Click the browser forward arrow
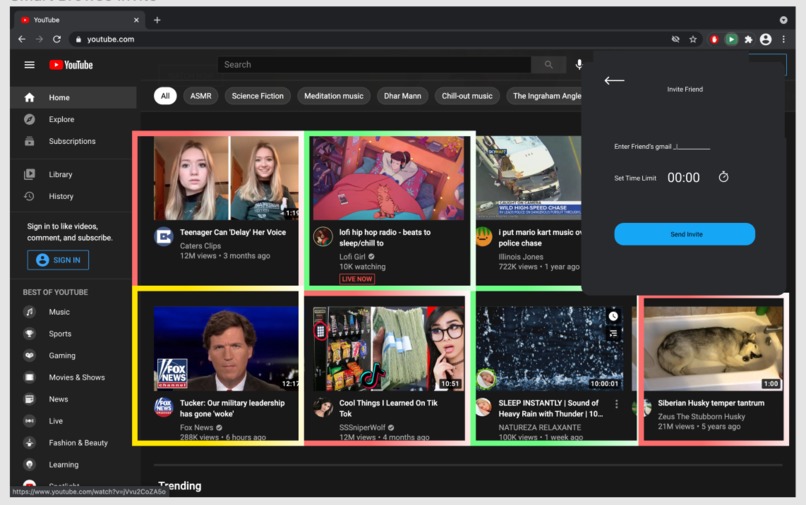806x505 pixels. click(x=39, y=39)
